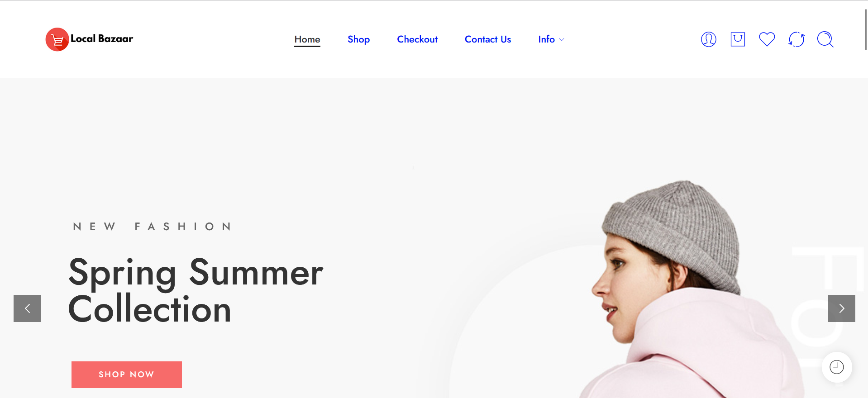This screenshot has width=868, height=398.
Task: Expand the Info menu chevron
Action: pos(562,40)
